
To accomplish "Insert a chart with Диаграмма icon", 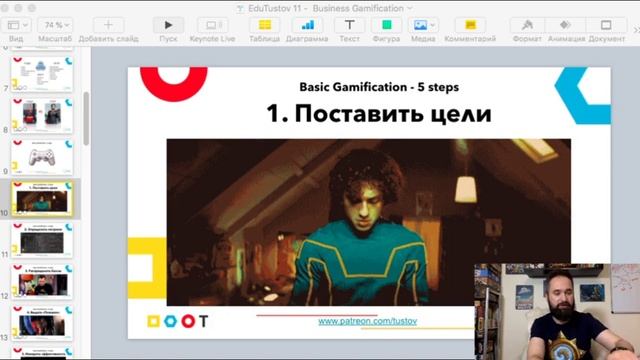I will pyautogui.click(x=307, y=25).
